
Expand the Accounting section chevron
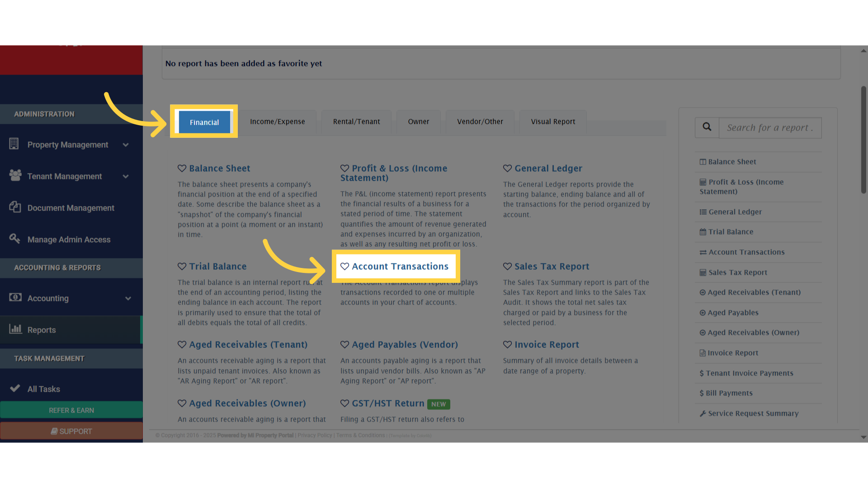click(128, 298)
